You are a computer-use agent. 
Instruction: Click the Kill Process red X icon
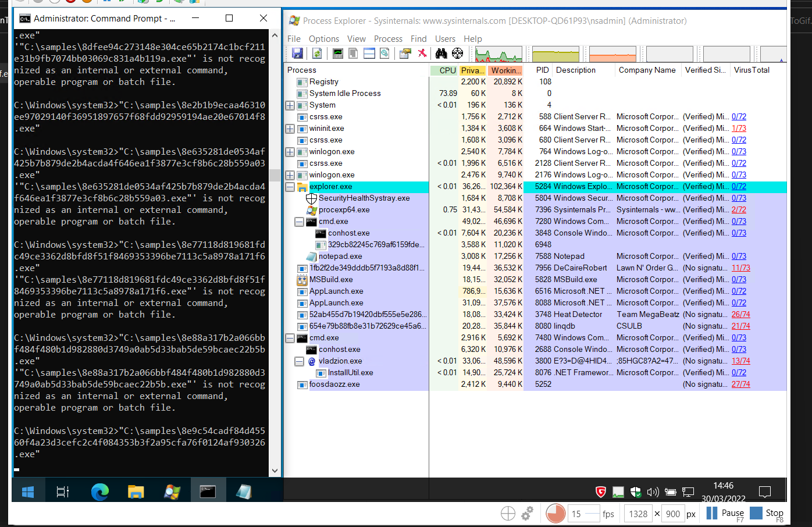422,54
